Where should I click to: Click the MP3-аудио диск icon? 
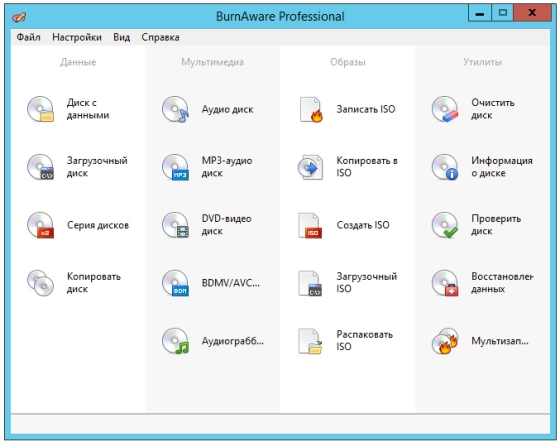(175, 167)
